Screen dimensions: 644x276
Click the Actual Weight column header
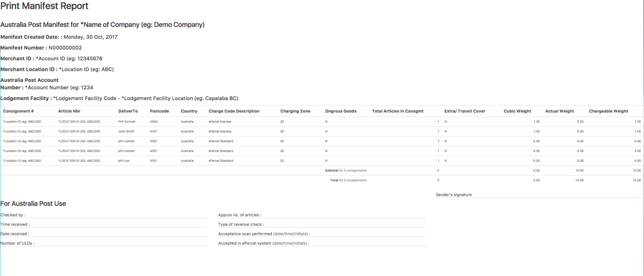(560, 111)
